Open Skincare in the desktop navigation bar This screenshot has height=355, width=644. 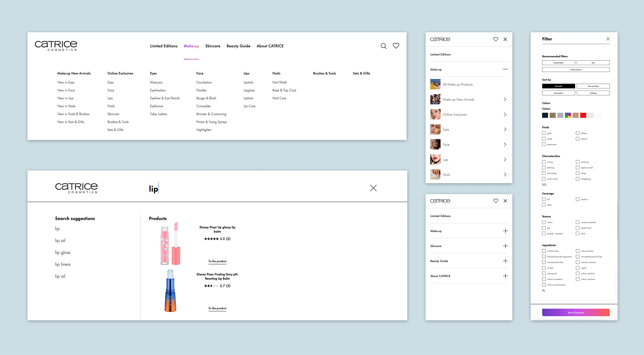click(213, 46)
